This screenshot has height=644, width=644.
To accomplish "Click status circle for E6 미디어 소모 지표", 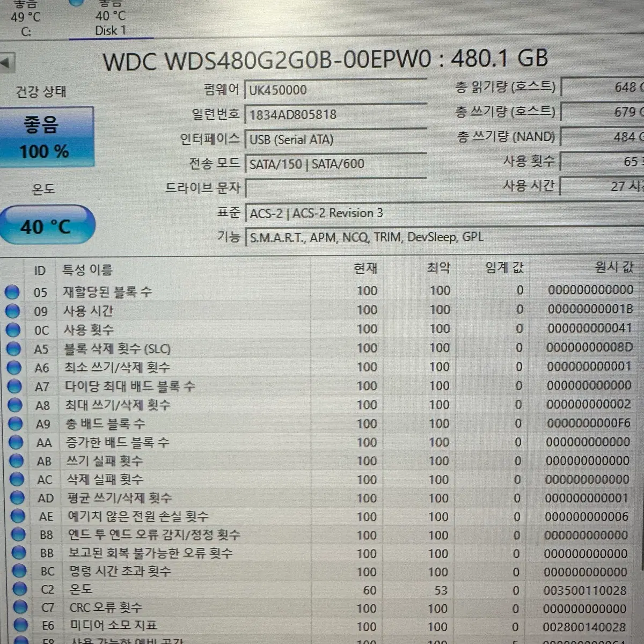I will click(x=21, y=626).
